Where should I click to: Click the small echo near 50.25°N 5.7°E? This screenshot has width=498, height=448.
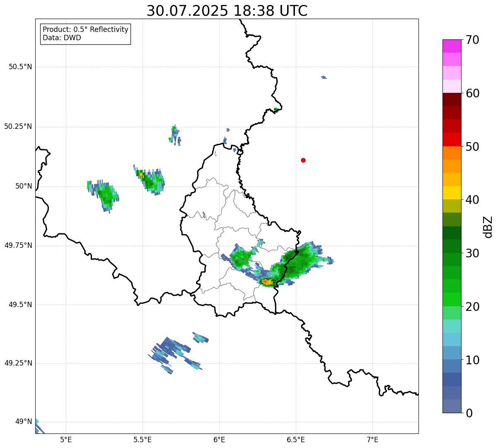click(x=175, y=135)
